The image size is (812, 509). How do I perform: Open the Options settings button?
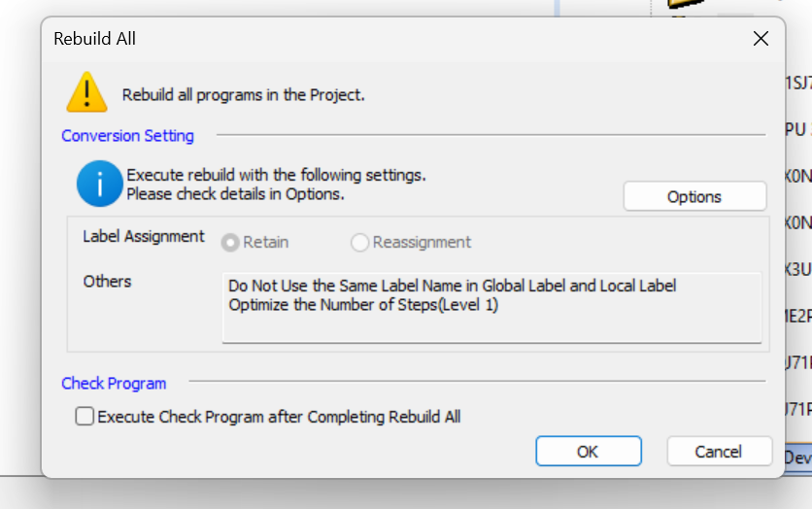(x=694, y=196)
